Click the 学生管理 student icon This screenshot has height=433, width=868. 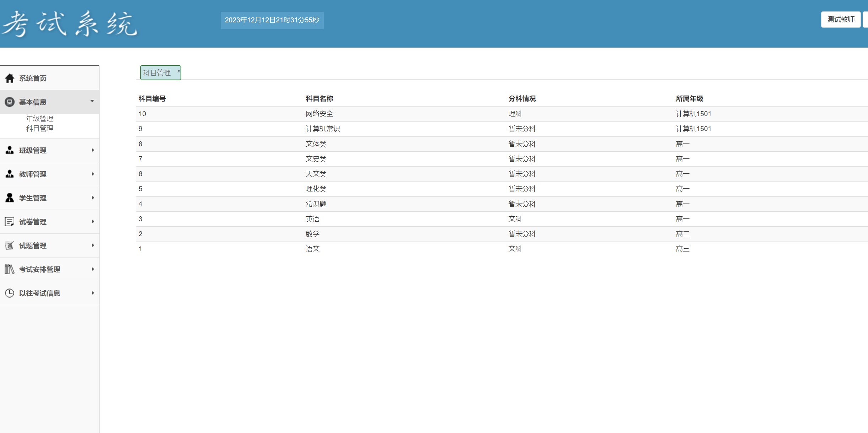(x=10, y=198)
